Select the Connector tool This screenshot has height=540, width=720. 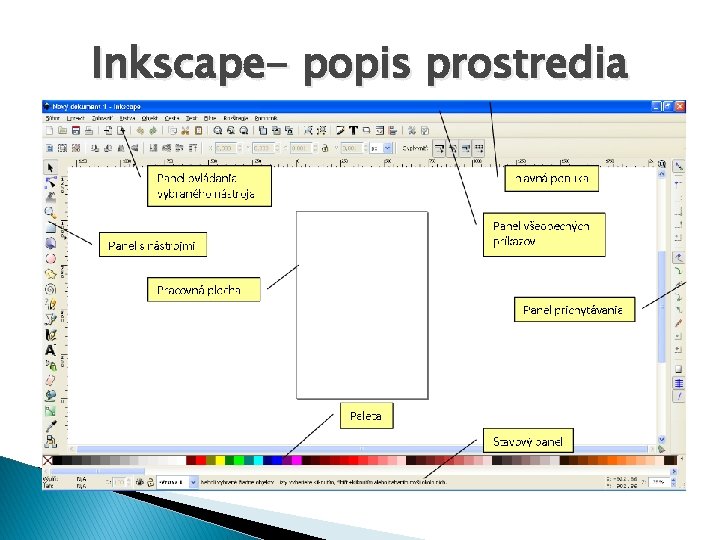click(x=51, y=441)
